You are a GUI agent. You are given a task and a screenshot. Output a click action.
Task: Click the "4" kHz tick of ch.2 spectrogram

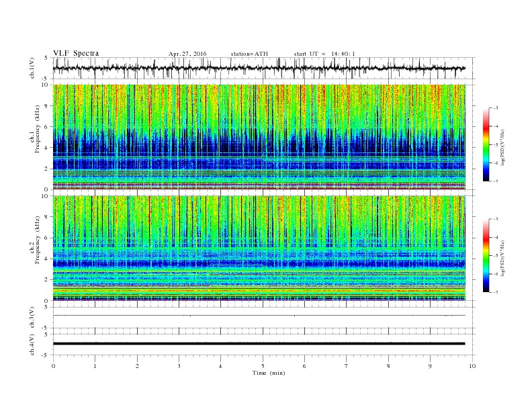click(x=46, y=259)
